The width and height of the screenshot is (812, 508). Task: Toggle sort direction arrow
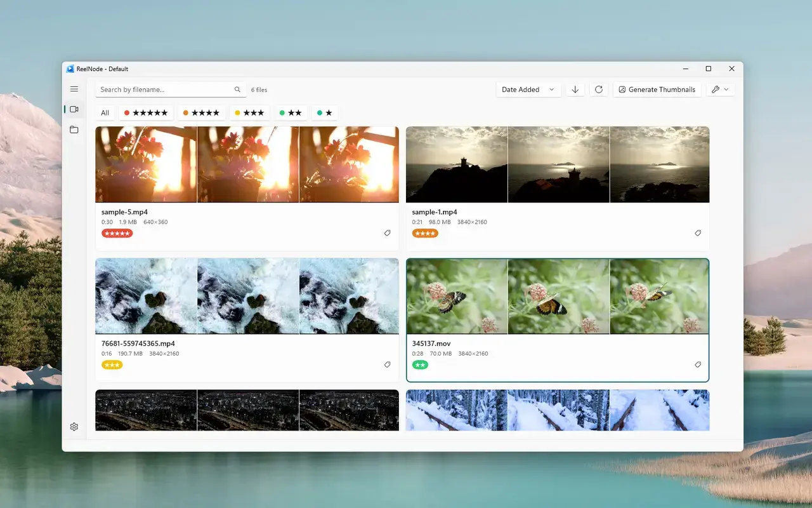point(575,90)
